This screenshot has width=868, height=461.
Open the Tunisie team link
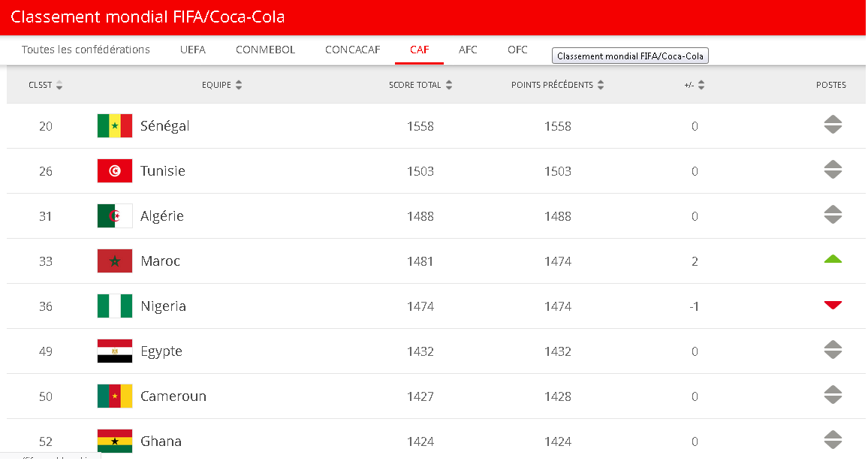[x=163, y=171]
